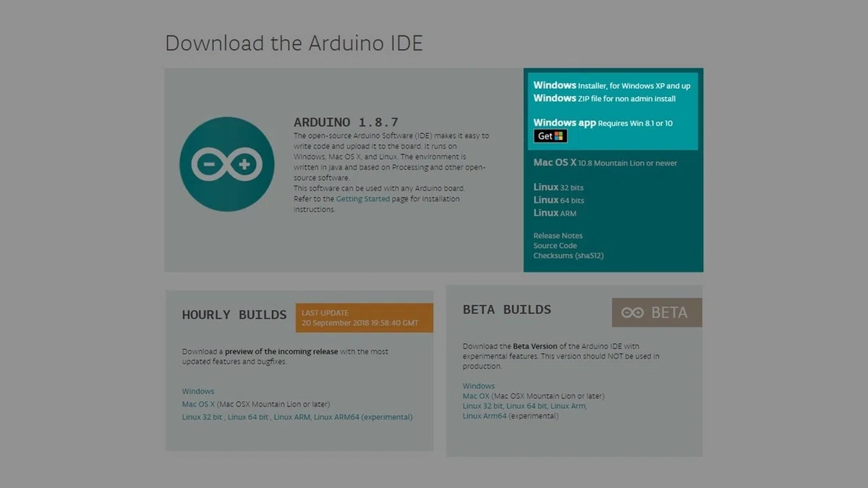Viewport: 868px width, 488px height.
Task: Download the Hourly Builds Linux ARM64 experimental
Action: point(363,417)
